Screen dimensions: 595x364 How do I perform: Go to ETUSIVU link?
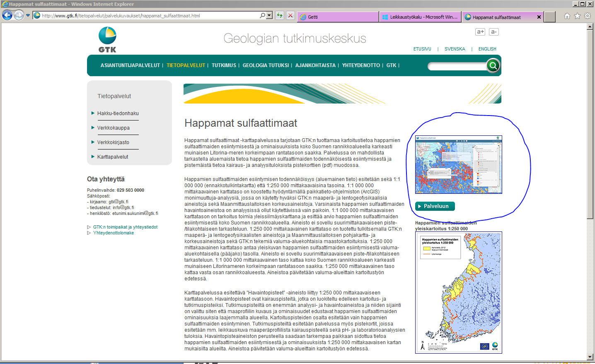tap(422, 49)
